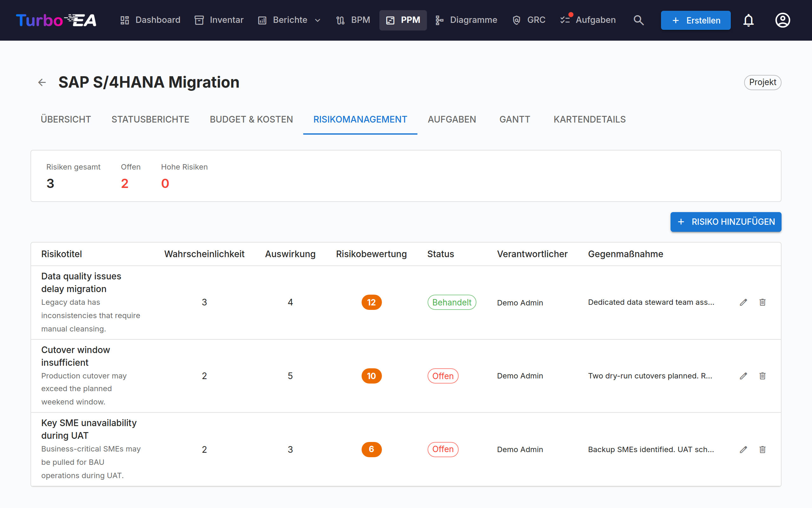Image resolution: width=812 pixels, height=508 pixels.
Task: Edit the Data quality issues risk
Action: pos(743,302)
